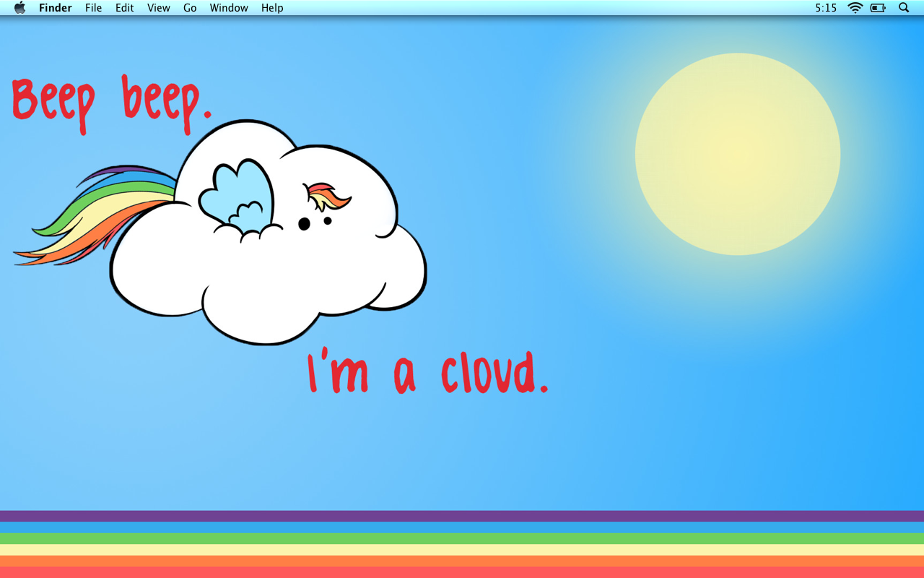Click the 5:15 clock in menu bar
Screen dimensions: 924x578
(x=826, y=8)
